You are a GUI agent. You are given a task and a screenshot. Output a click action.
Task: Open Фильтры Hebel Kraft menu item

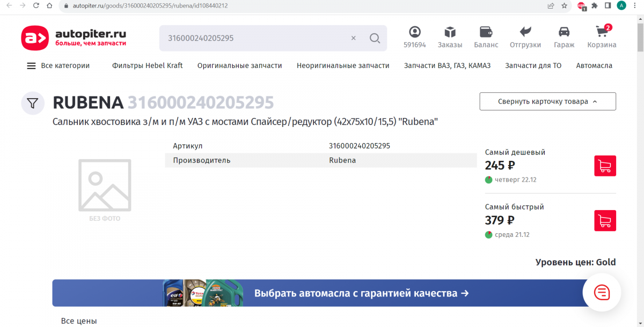click(147, 65)
